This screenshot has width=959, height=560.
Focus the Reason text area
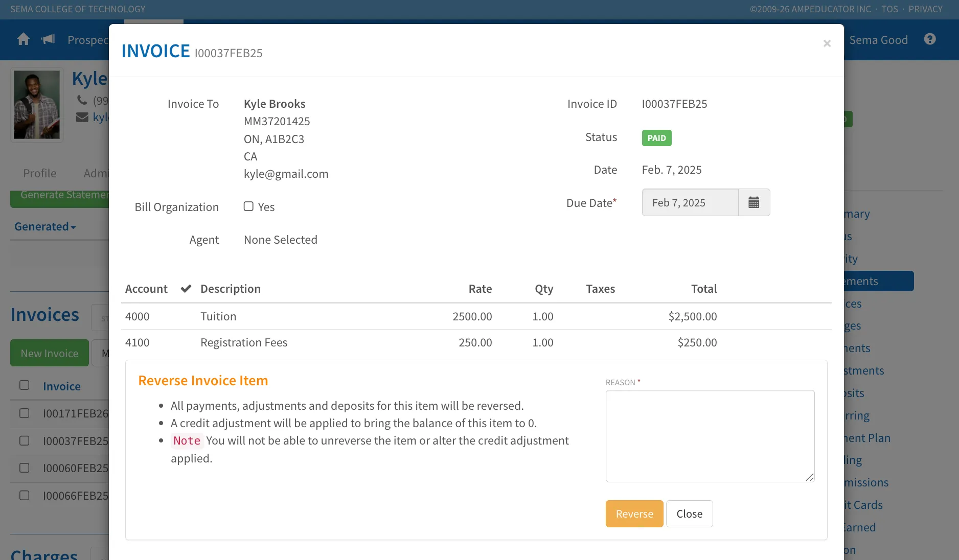pyautogui.click(x=710, y=436)
